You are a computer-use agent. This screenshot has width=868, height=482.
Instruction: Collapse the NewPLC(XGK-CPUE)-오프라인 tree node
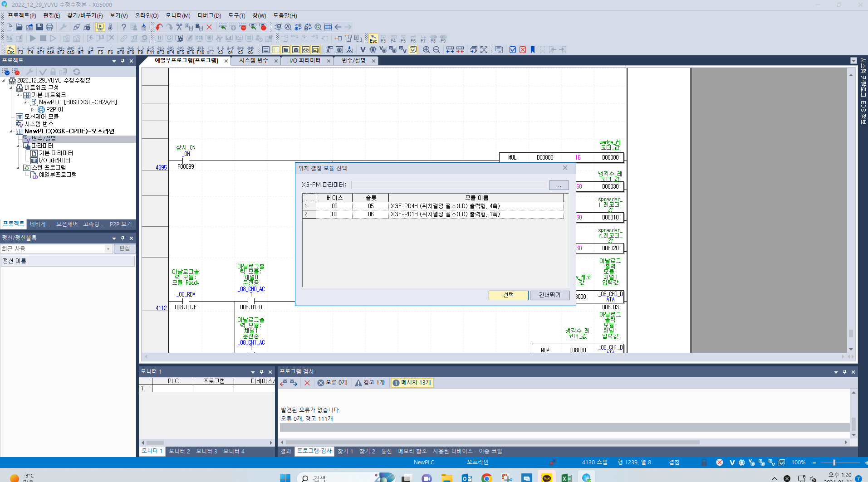tap(11, 131)
